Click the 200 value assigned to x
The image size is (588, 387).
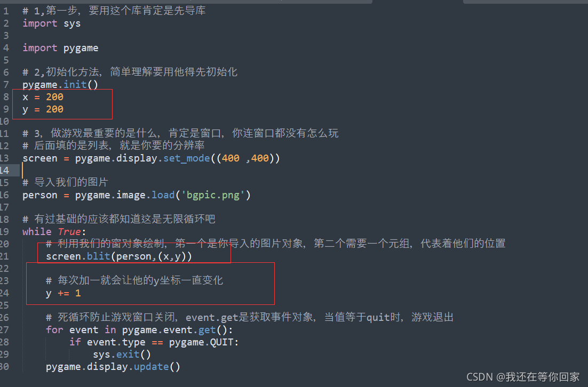[54, 97]
